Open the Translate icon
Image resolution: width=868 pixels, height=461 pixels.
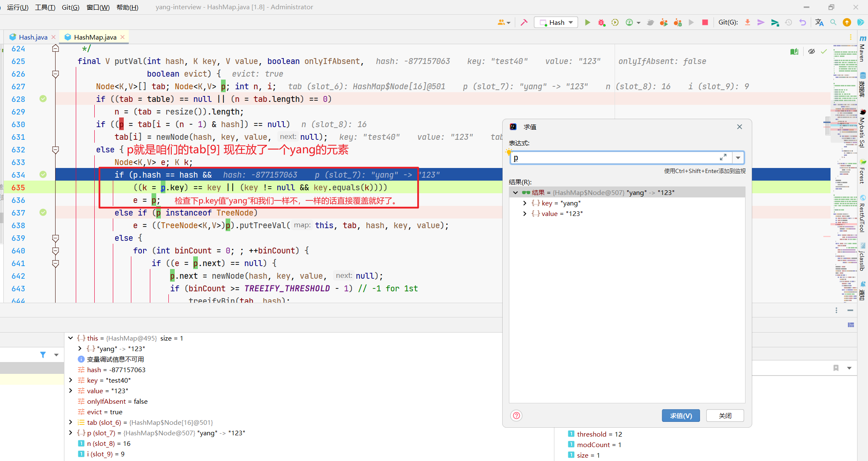[x=819, y=22]
